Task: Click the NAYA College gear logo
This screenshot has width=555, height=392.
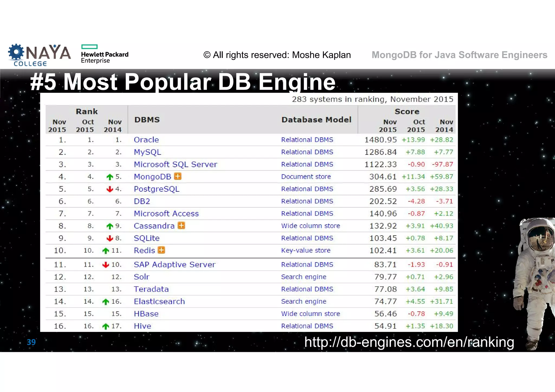Action: point(16,52)
